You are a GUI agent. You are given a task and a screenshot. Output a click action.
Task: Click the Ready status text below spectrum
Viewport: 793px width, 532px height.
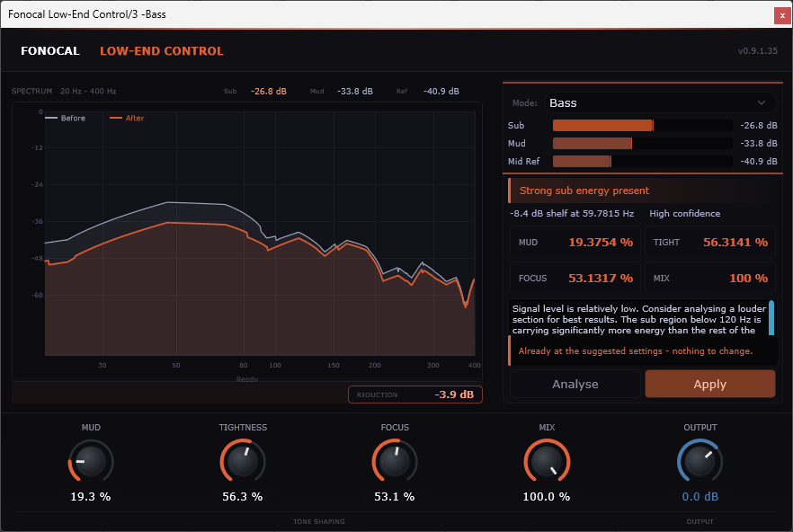[x=246, y=379]
